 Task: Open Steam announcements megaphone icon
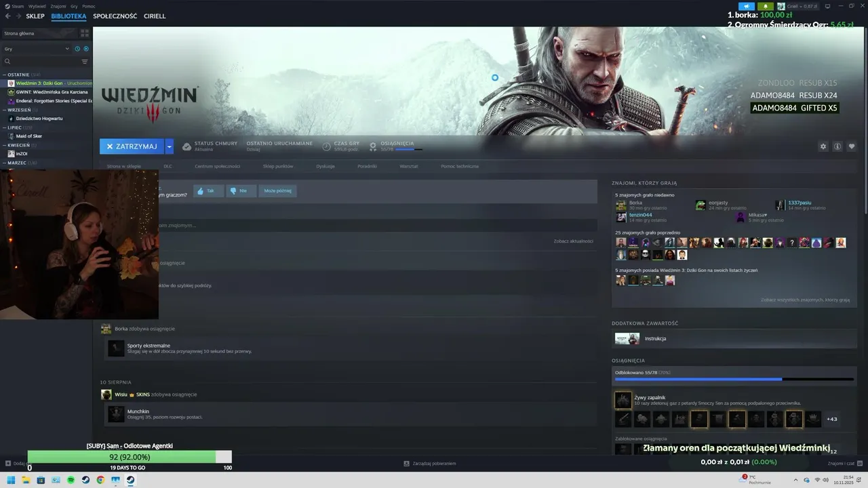pyautogui.click(x=747, y=6)
